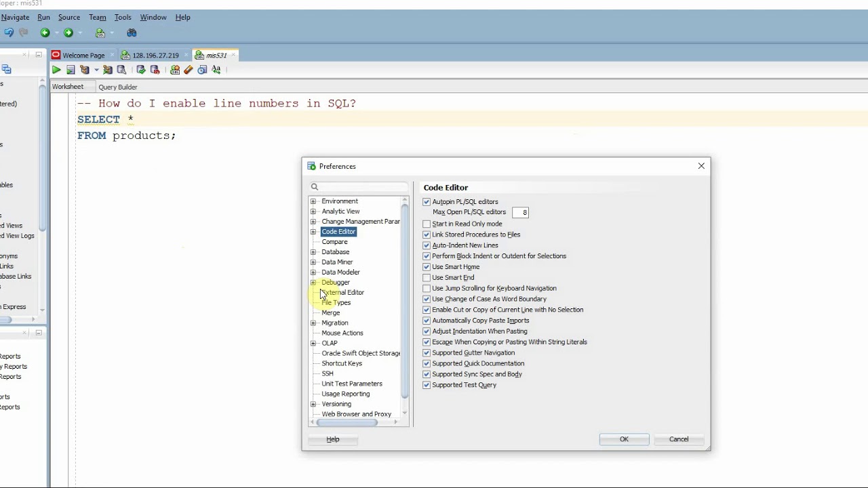
Task: Open the Tools menu
Action: (x=123, y=17)
